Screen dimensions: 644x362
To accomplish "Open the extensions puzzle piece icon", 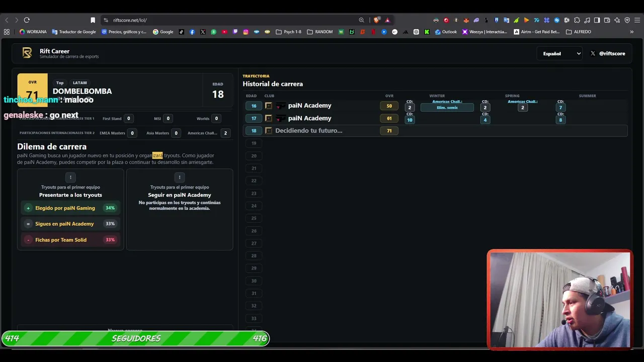I will click(x=577, y=20).
